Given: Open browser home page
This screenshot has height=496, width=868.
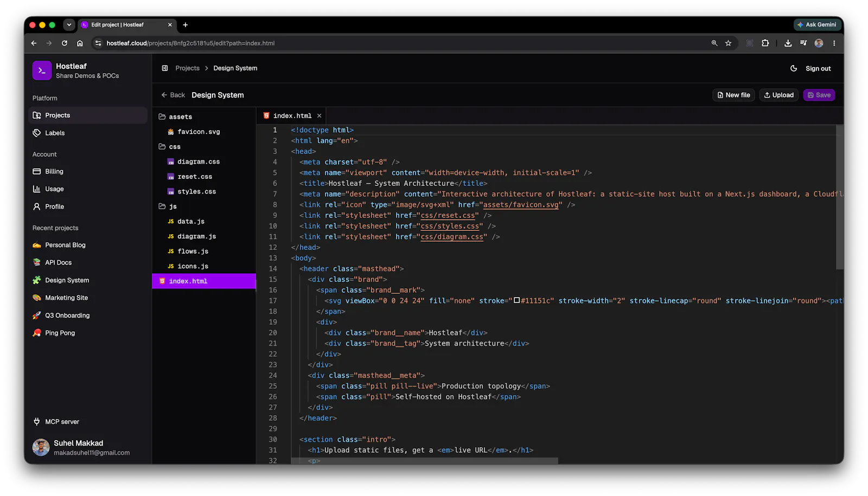Looking at the screenshot, I should pos(80,43).
